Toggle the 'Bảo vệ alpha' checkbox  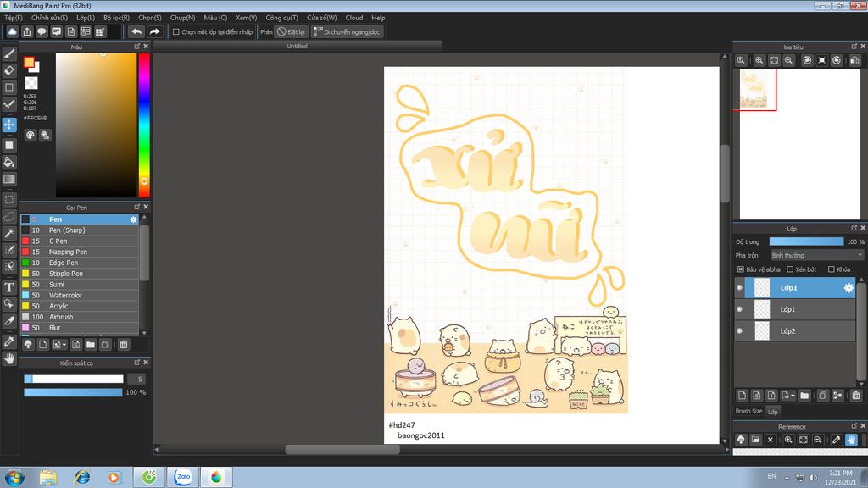click(x=741, y=269)
